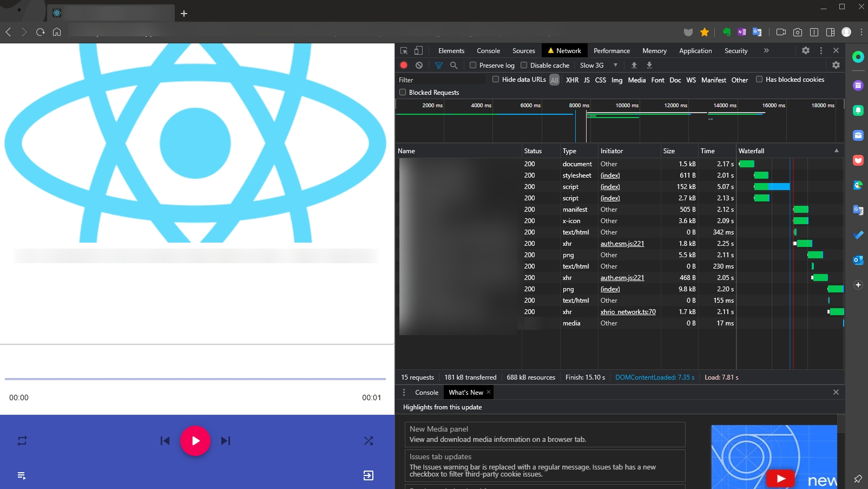Image resolution: width=868 pixels, height=489 pixels.
Task: Check Blocked Requests option
Action: point(403,92)
